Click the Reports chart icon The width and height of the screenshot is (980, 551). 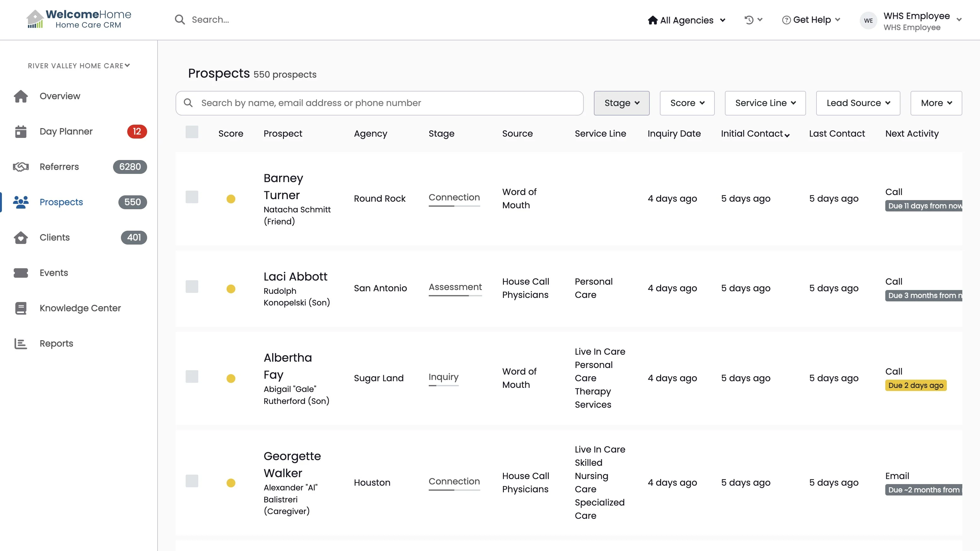click(21, 344)
